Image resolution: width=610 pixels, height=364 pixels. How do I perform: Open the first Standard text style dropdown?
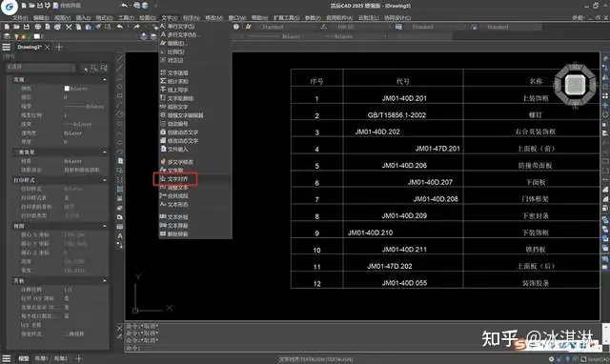pos(286,27)
